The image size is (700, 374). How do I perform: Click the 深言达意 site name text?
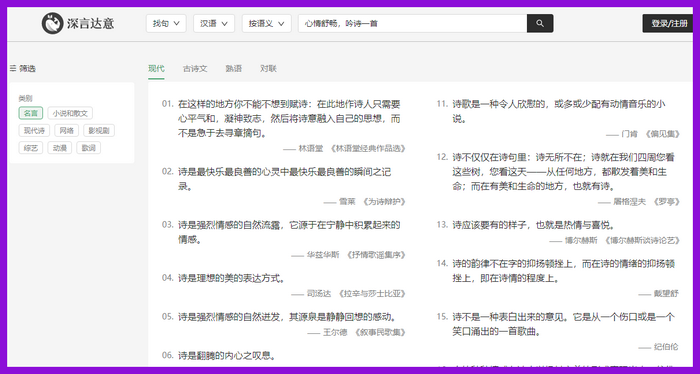tap(91, 23)
